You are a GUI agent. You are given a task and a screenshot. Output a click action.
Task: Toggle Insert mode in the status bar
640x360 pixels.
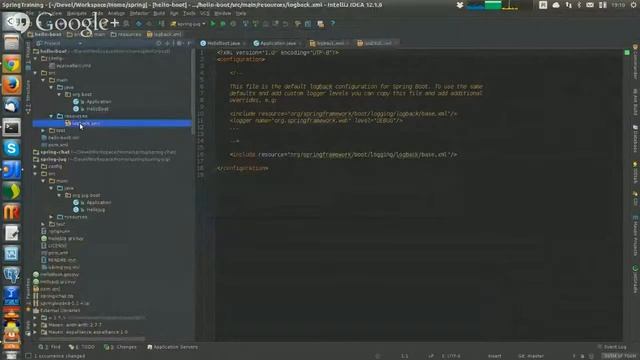click(x=494, y=356)
